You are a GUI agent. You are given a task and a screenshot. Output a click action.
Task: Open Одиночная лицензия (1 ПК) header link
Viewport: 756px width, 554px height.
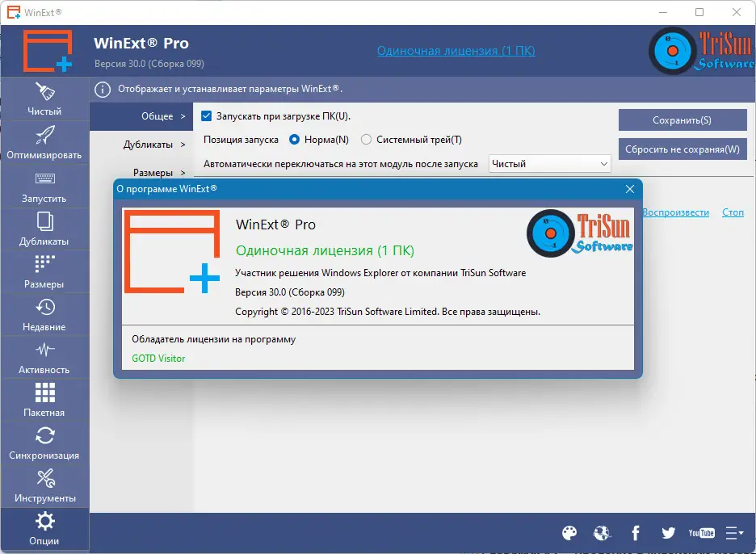[x=456, y=51]
